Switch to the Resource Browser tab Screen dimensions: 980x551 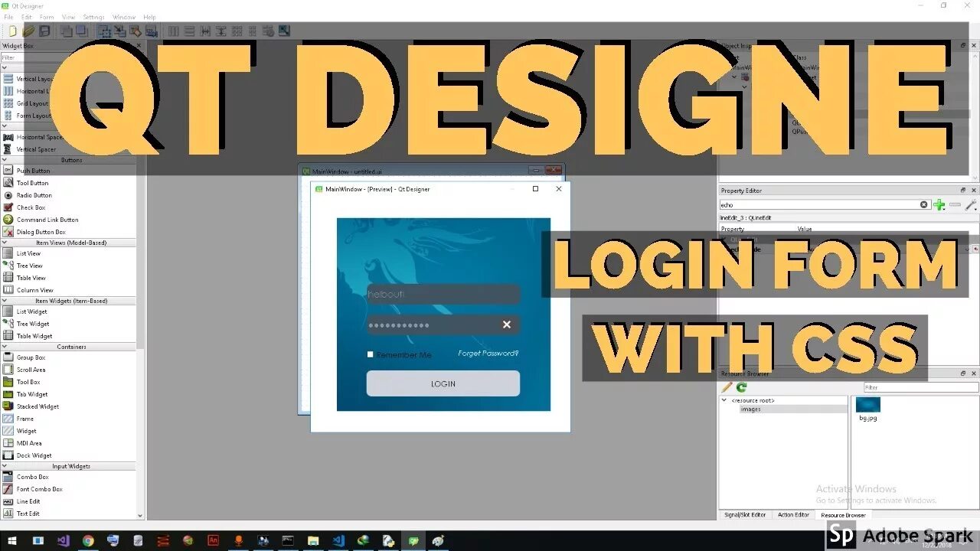[x=843, y=515]
